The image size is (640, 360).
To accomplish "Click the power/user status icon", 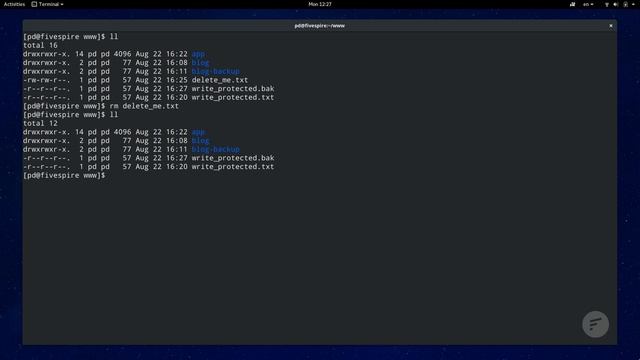I will [625, 4].
